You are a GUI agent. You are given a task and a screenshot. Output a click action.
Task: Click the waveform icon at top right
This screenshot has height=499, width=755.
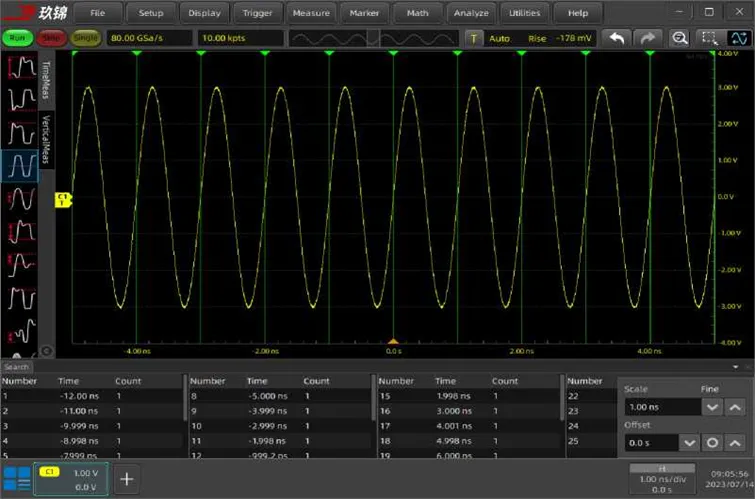coord(737,38)
